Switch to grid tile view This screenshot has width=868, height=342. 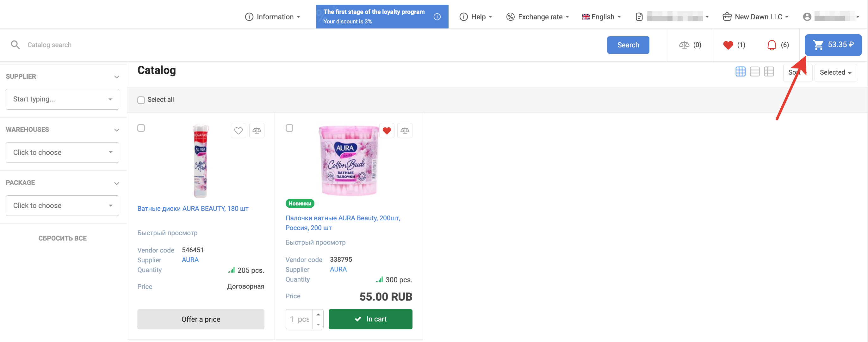[x=740, y=72]
